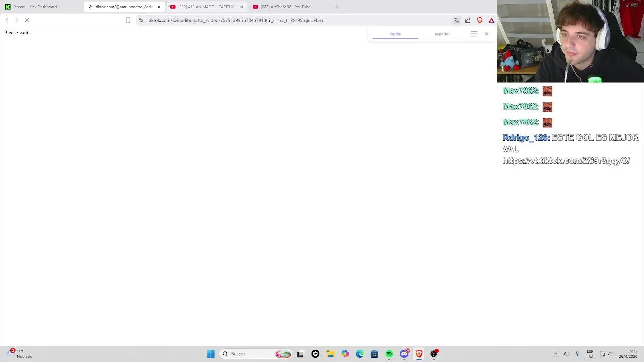
Task: Go forward to the next page
Action: tap(17, 20)
